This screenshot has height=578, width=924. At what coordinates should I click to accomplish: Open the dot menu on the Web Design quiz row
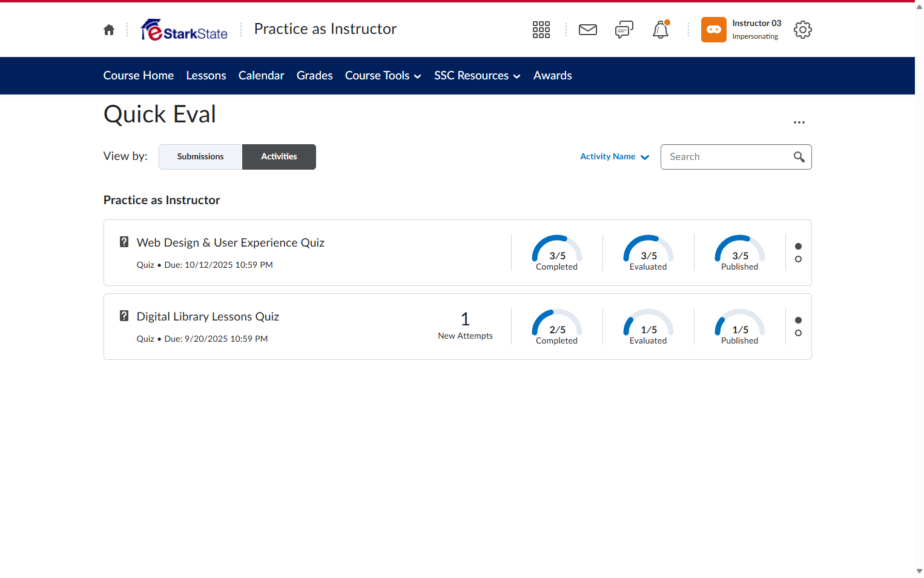(x=798, y=253)
